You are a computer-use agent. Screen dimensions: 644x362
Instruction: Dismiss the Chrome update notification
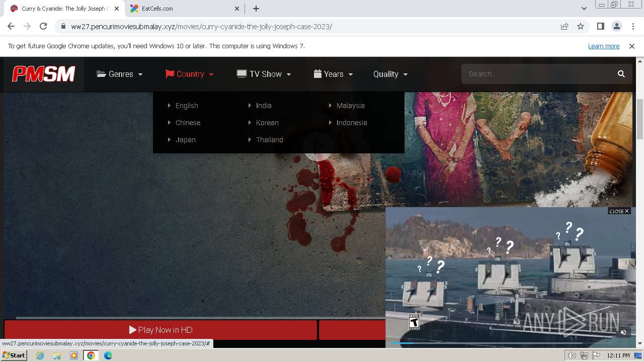point(632,46)
